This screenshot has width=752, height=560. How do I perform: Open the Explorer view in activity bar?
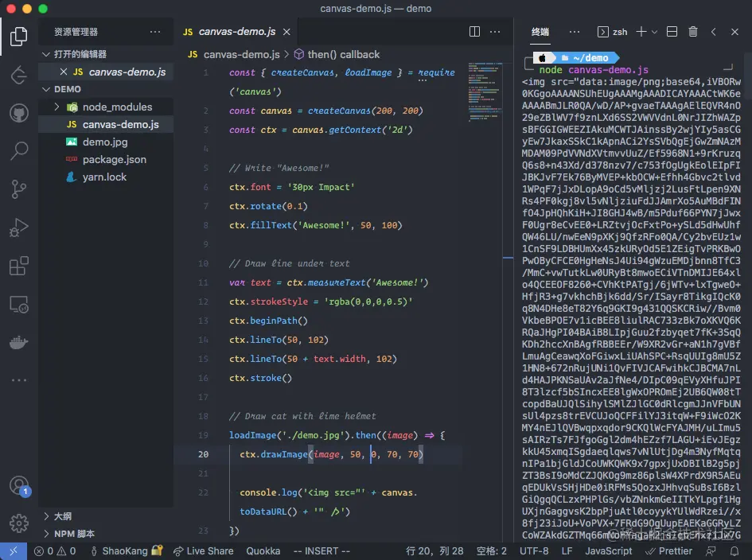pos(19,37)
